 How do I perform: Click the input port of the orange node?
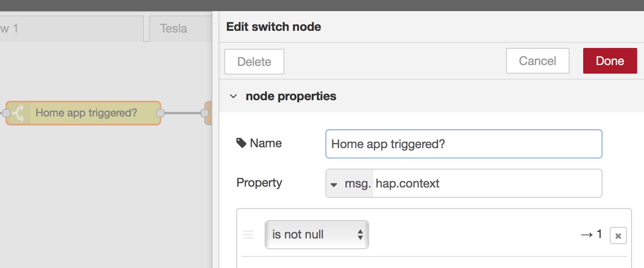click(205, 113)
